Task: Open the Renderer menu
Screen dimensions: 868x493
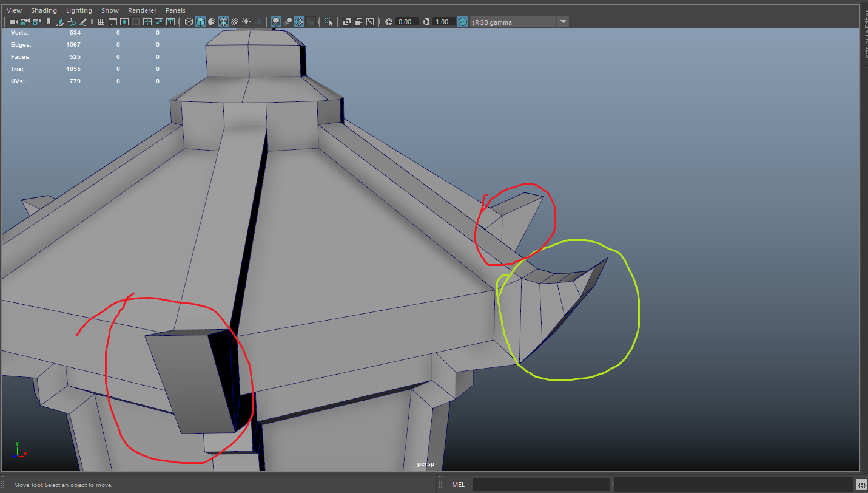Action: point(142,10)
